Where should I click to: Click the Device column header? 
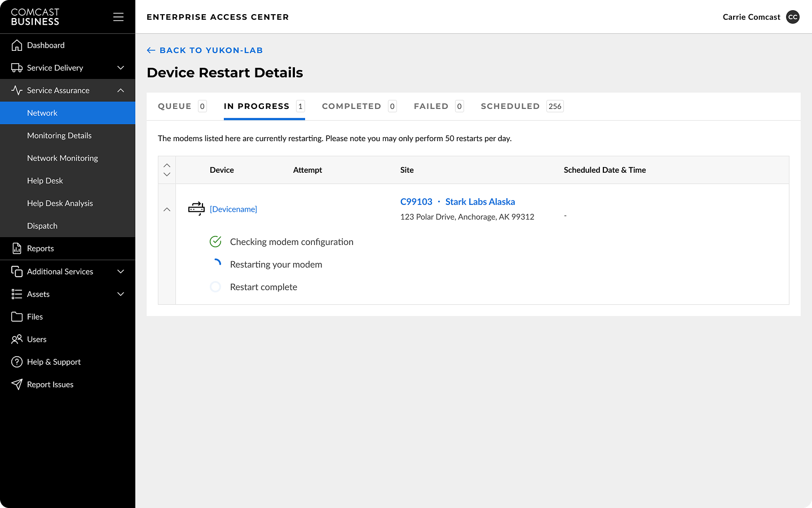[222, 170]
